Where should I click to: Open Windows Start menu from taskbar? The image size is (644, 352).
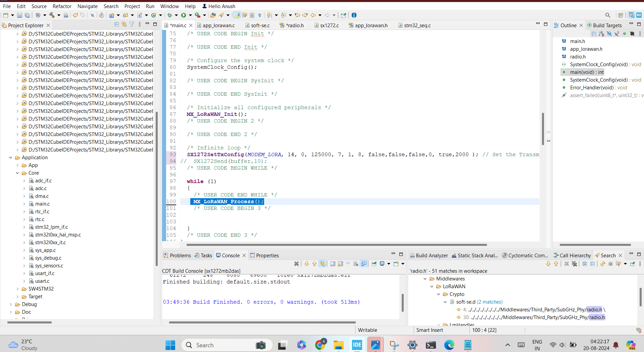[170, 345]
